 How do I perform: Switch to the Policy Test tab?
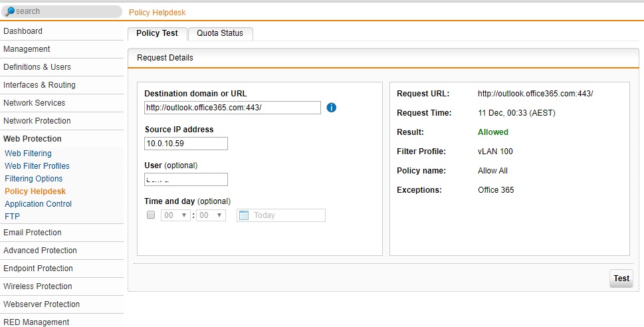(158, 33)
